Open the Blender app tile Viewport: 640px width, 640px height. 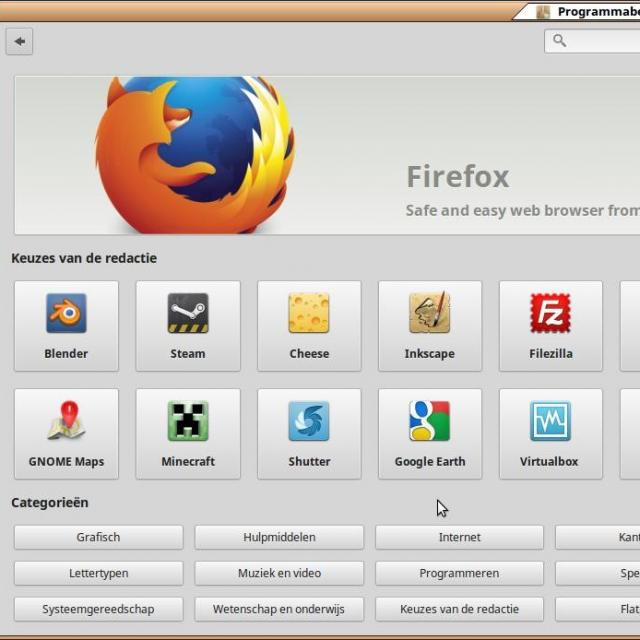(x=66, y=326)
